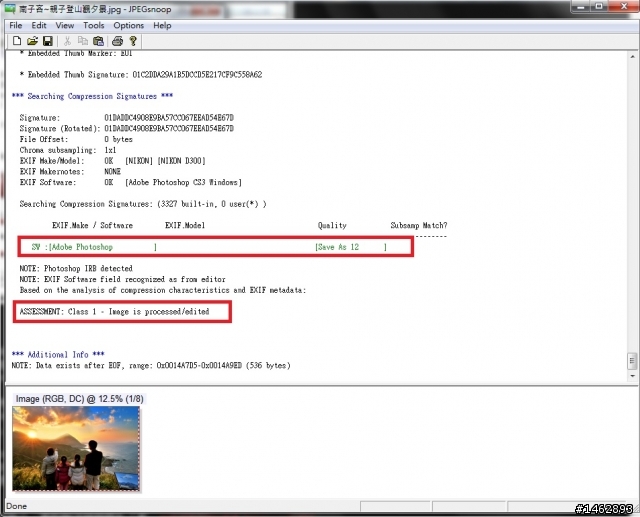Click the 'Image (RGB, DC) @ 12.5% (1/8)' label
The width and height of the screenshot is (640, 517).
[x=80, y=399]
